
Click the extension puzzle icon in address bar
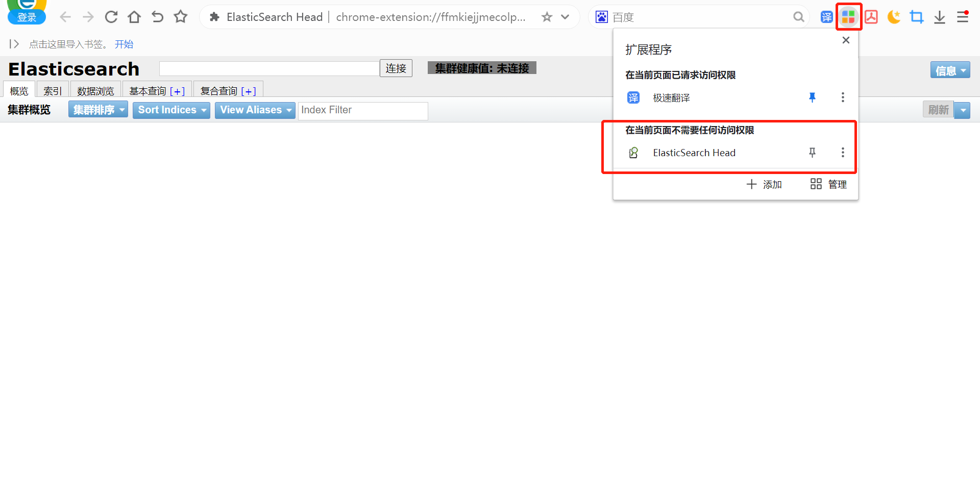point(215,17)
